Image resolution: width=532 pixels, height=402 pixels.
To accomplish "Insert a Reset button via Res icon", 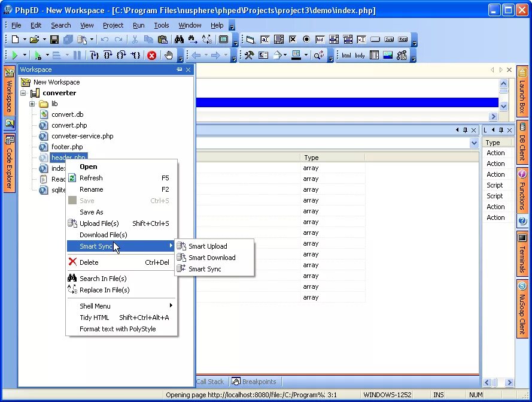I will click(x=403, y=40).
